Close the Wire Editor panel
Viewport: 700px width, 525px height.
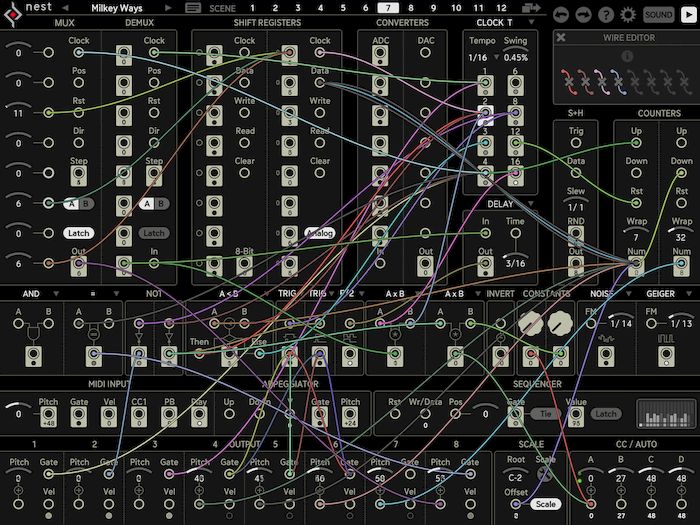point(561,37)
